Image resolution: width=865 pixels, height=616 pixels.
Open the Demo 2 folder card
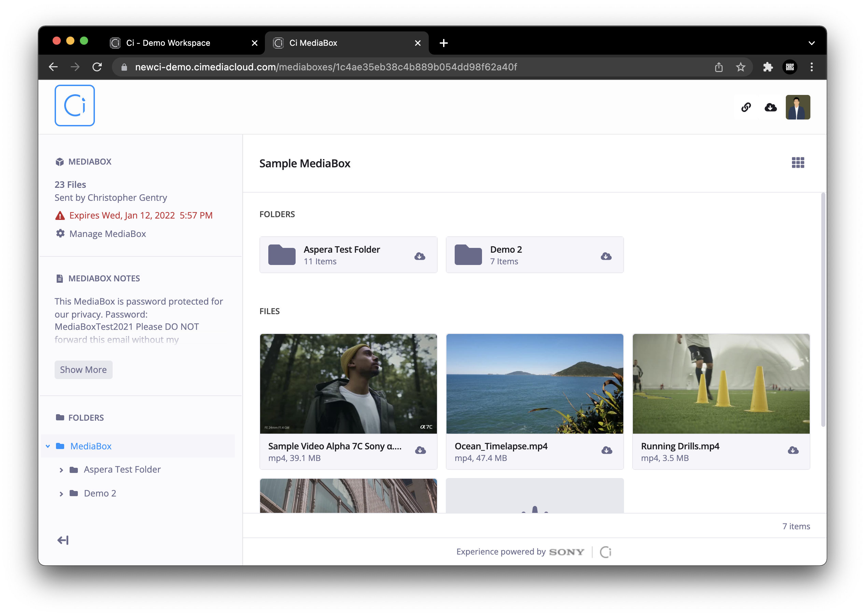(x=535, y=254)
